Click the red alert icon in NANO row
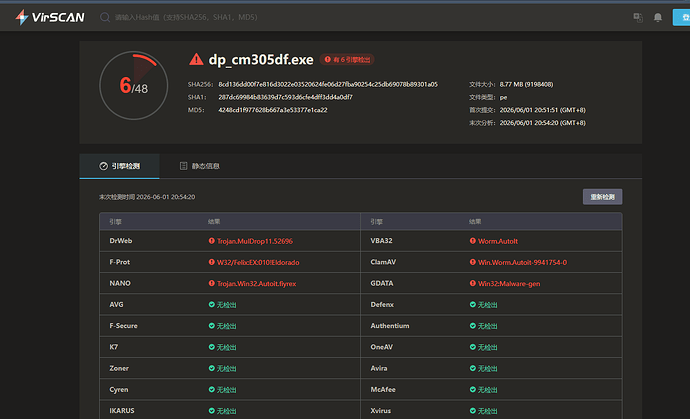The width and height of the screenshot is (690, 419). click(x=212, y=283)
